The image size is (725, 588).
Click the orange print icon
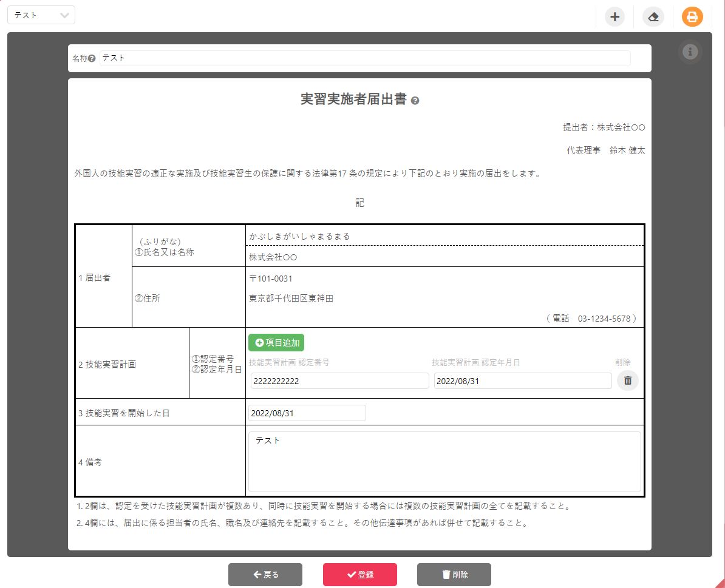pos(692,16)
